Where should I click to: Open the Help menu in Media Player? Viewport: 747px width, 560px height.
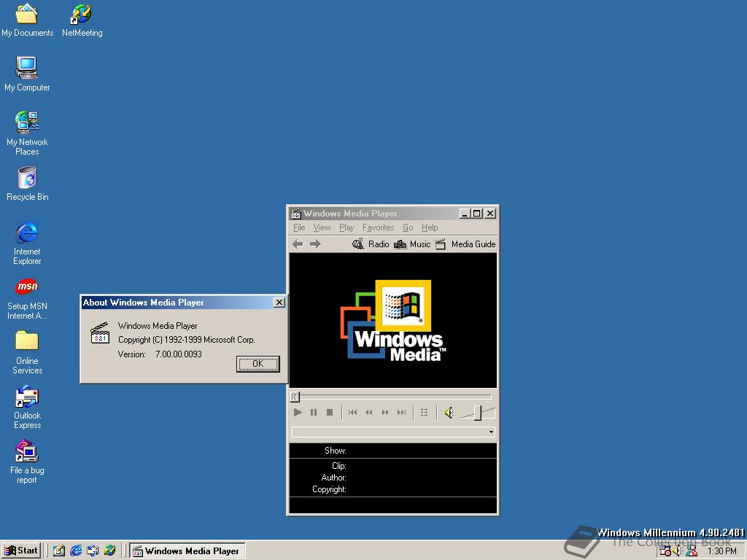429,227
